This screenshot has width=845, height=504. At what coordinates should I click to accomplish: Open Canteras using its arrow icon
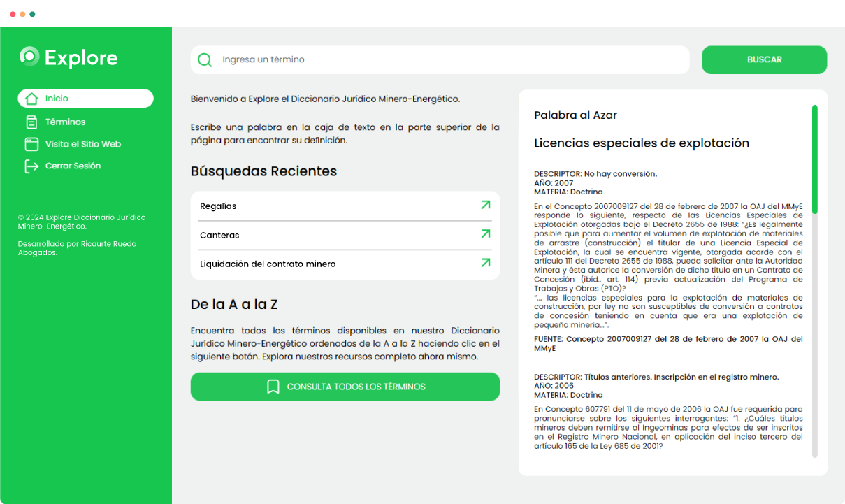(x=485, y=234)
